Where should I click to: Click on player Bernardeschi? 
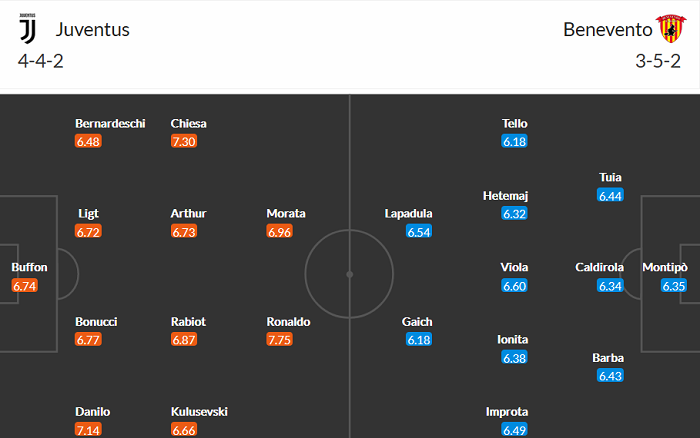(110, 124)
